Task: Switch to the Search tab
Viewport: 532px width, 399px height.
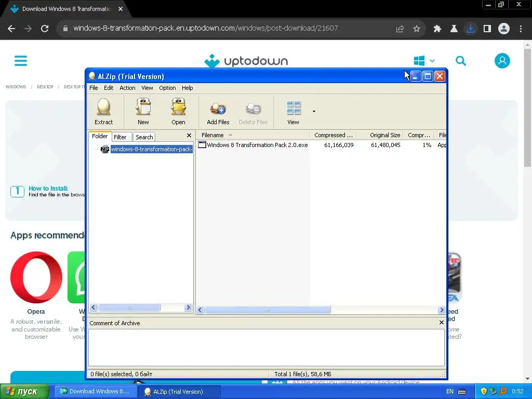Action: pos(144,137)
